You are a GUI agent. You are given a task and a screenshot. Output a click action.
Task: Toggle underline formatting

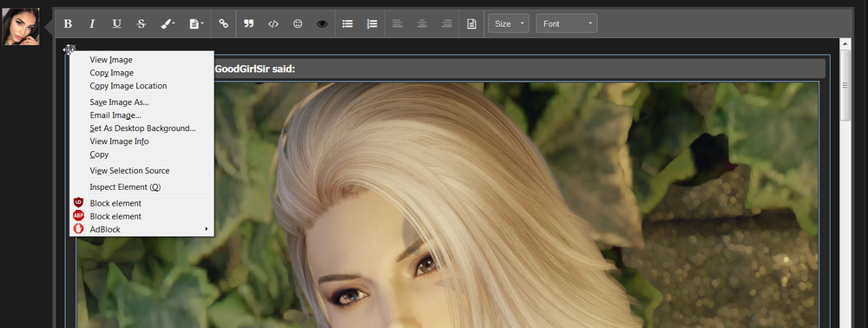point(116,23)
